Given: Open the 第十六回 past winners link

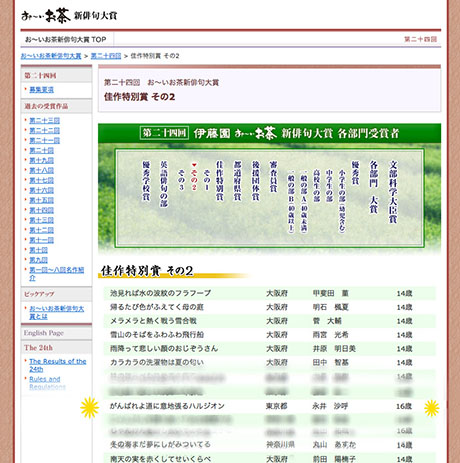Looking at the screenshot, I should 42,190.
